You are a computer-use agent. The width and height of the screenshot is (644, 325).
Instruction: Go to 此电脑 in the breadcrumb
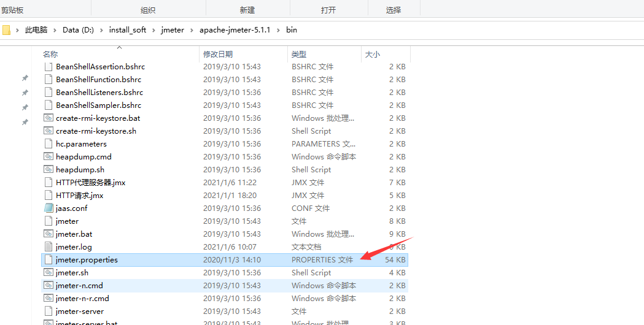coord(36,30)
